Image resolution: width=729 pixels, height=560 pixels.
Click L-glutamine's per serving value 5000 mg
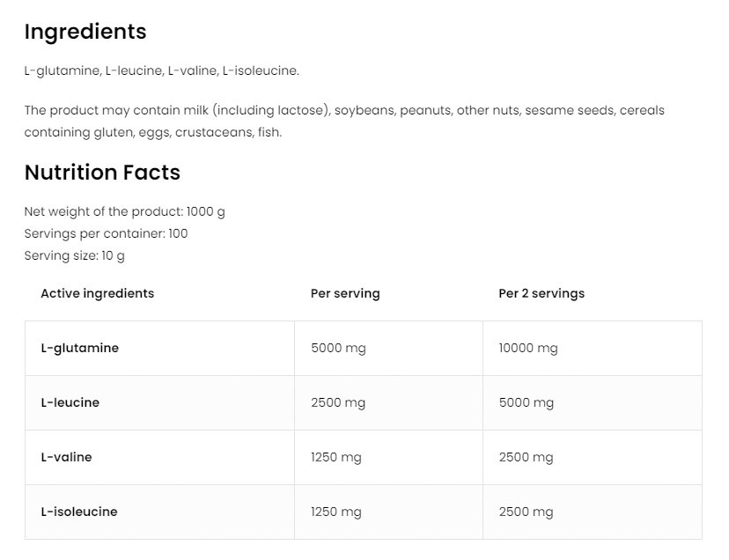coord(338,348)
